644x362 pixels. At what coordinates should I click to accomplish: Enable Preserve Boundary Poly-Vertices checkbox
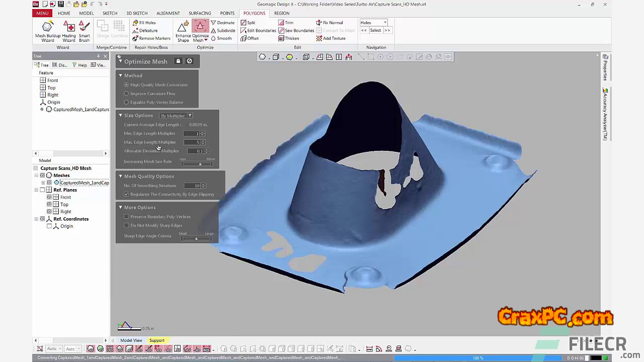click(126, 217)
